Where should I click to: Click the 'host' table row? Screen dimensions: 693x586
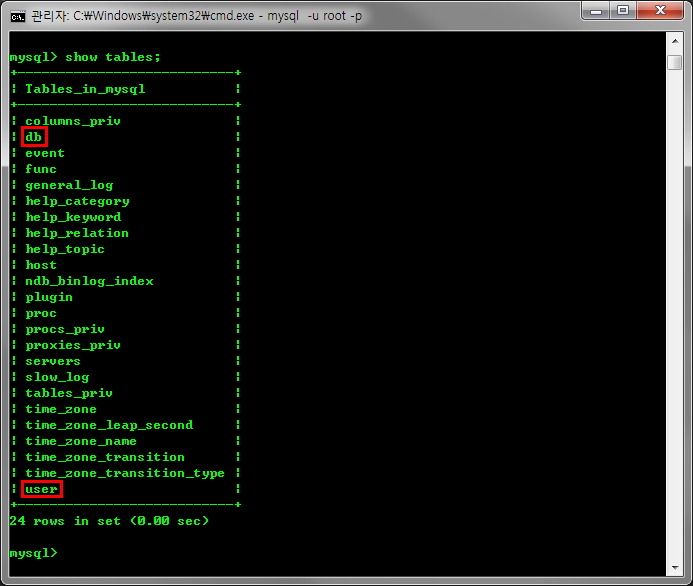(126, 265)
